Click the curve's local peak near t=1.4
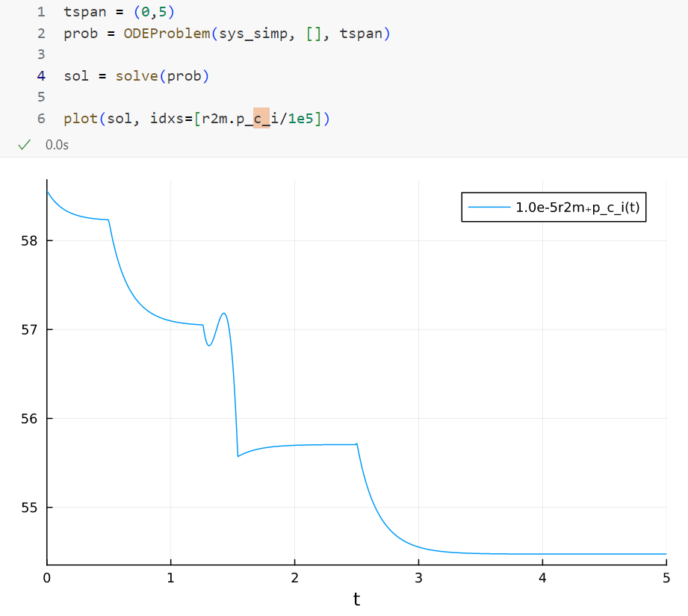 click(224, 314)
